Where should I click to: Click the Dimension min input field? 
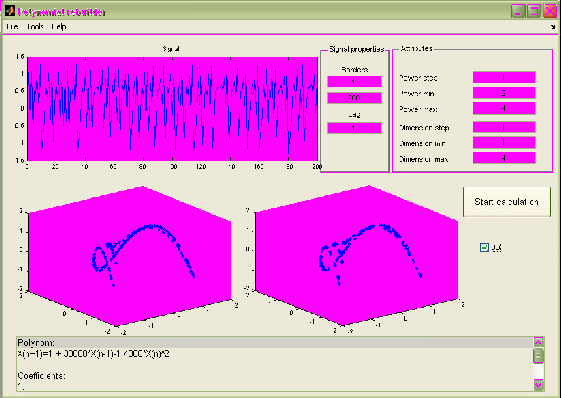tap(504, 142)
